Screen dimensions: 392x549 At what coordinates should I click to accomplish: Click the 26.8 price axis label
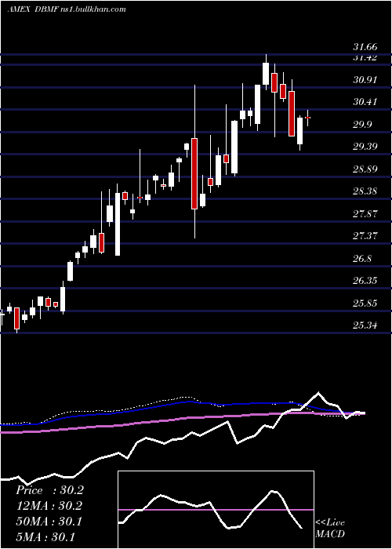[362, 259]
